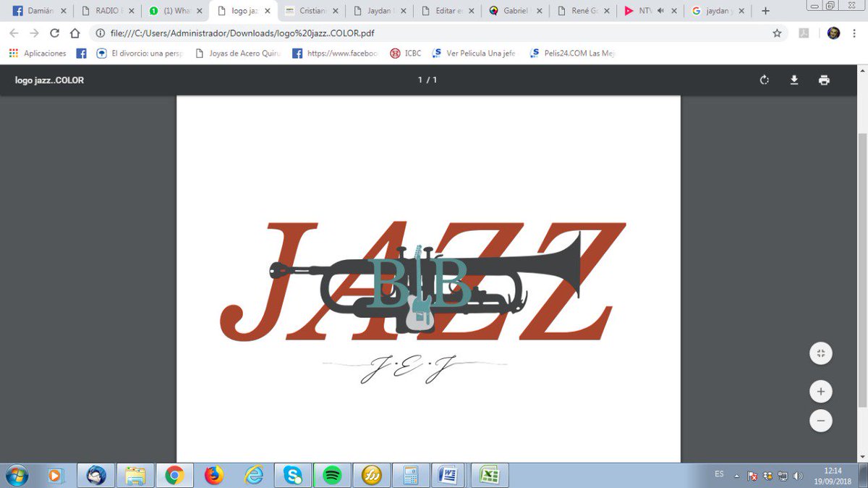
Task: Click Chrome taskbar icon
Action: [174, 476]
